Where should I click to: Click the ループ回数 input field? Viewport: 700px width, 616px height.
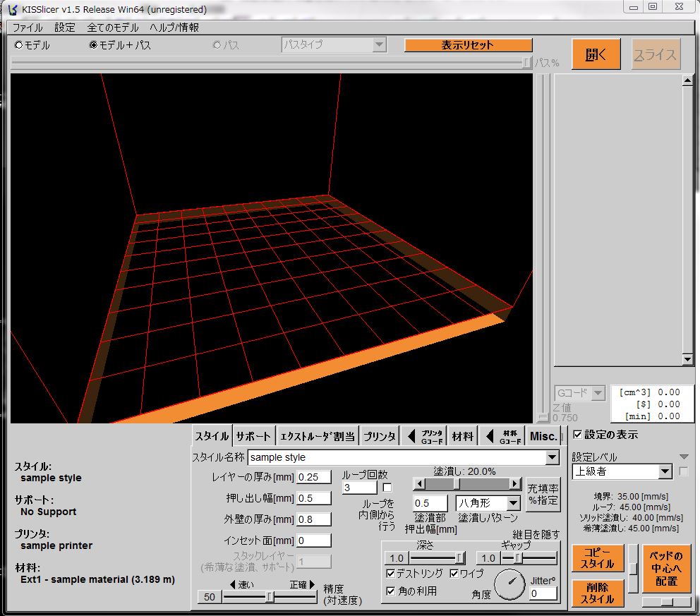360,488
